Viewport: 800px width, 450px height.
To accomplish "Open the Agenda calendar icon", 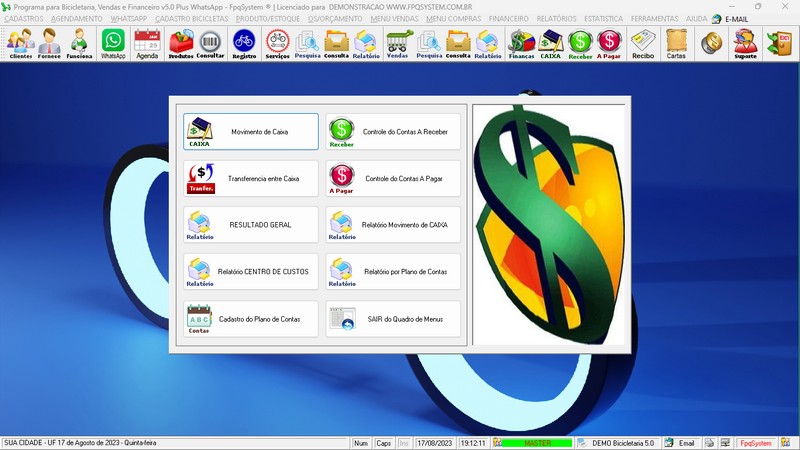I will 147,42.
